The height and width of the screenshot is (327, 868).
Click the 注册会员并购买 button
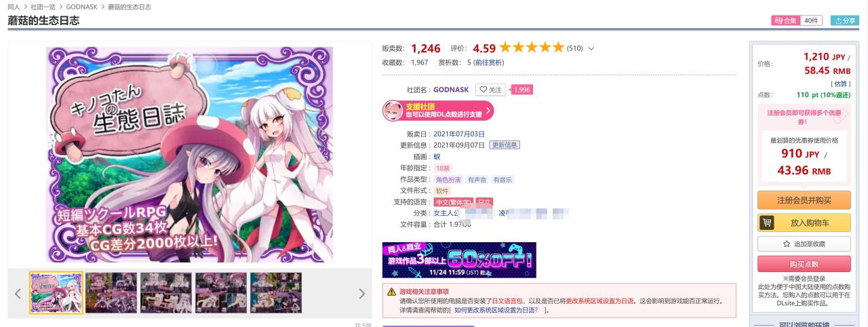[804, 200]
